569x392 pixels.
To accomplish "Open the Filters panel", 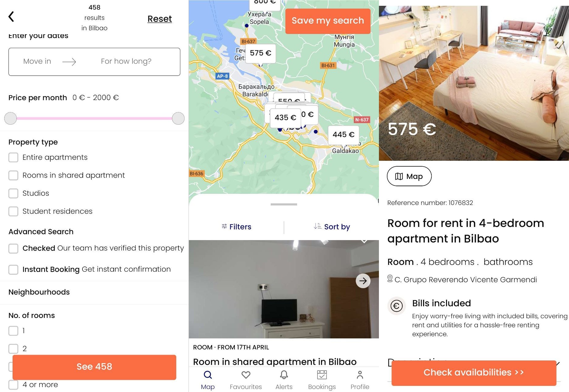I will tap(236, 227).
